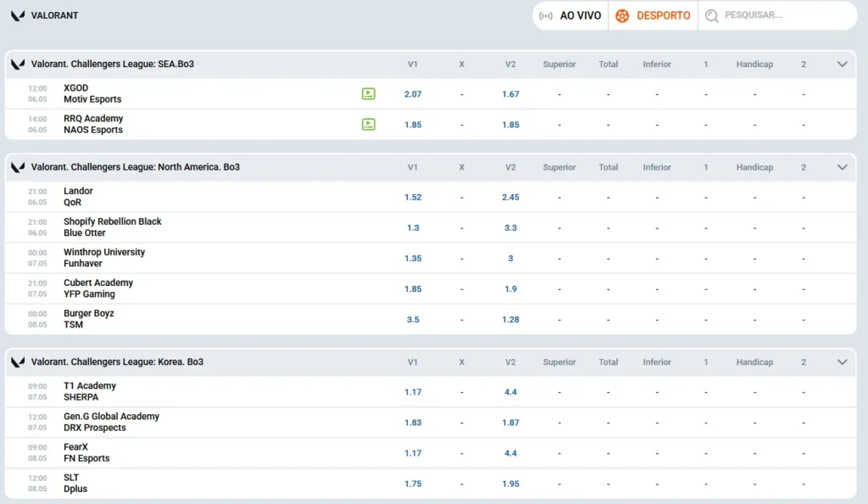868x504 pixels.
Task: Open the Burger Boyz vs TSM match
Action: pyautogui.click(x=88, y=319)
